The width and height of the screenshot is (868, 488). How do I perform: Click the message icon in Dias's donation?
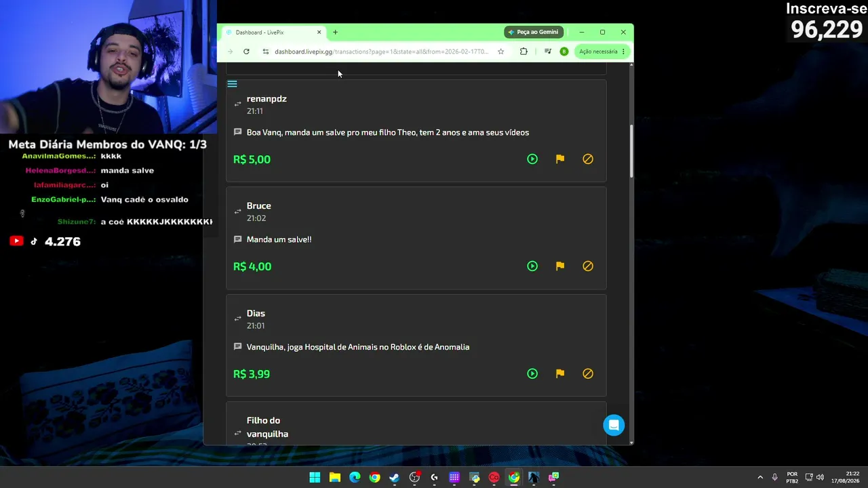point(237,346)
